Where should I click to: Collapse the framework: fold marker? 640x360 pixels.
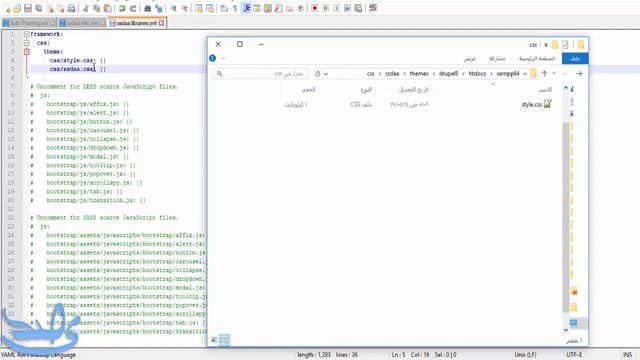[27, 34]
